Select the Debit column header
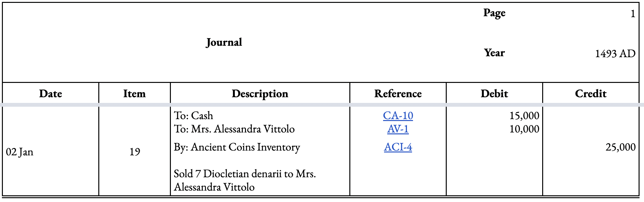 click(494, 93)
